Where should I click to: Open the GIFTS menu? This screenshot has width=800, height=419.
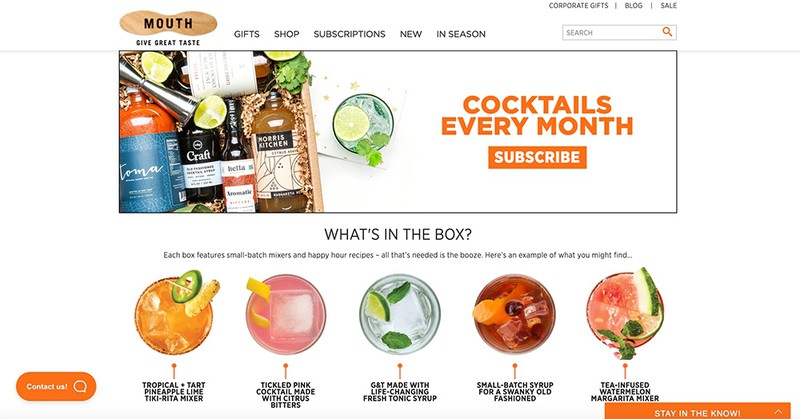[x=246, y=34]
